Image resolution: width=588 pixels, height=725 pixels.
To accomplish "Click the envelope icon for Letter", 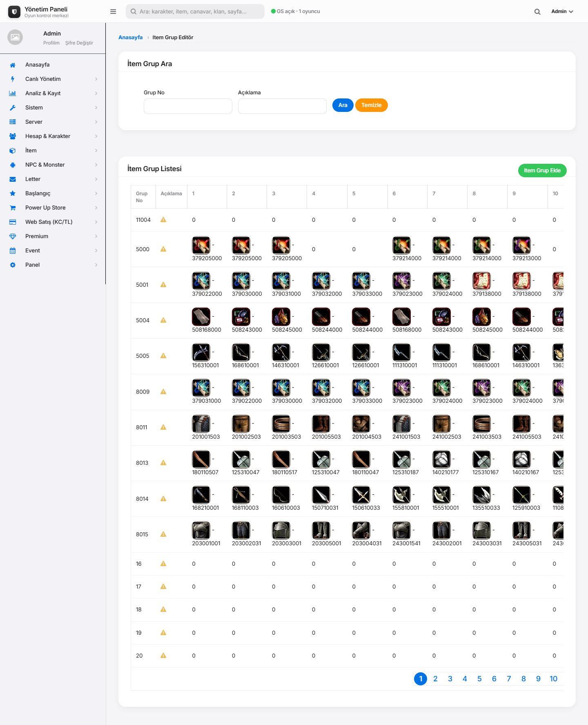I will [13, 179].
